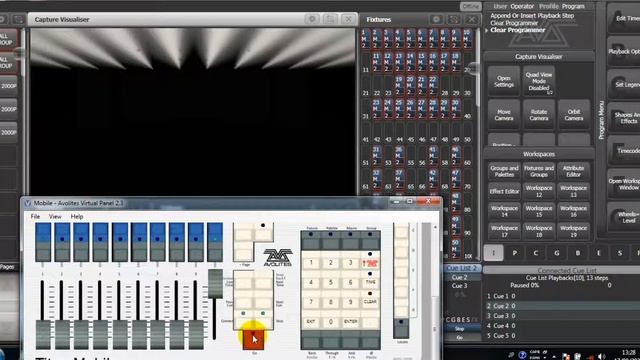The width and height of the screenshot is (640, 360).
Task: Click the Cue List 2 playback header
Action: coord(462,268)
